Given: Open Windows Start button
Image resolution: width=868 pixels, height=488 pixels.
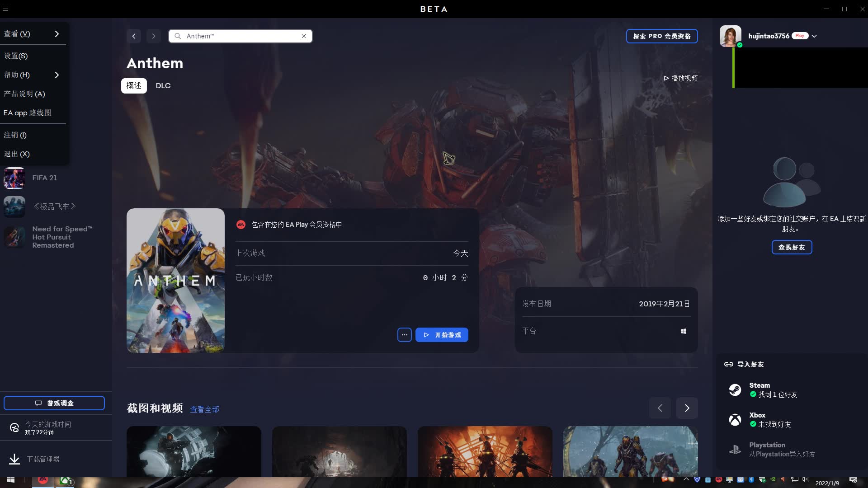Looking at the screenshot, I should pos(11,480).
